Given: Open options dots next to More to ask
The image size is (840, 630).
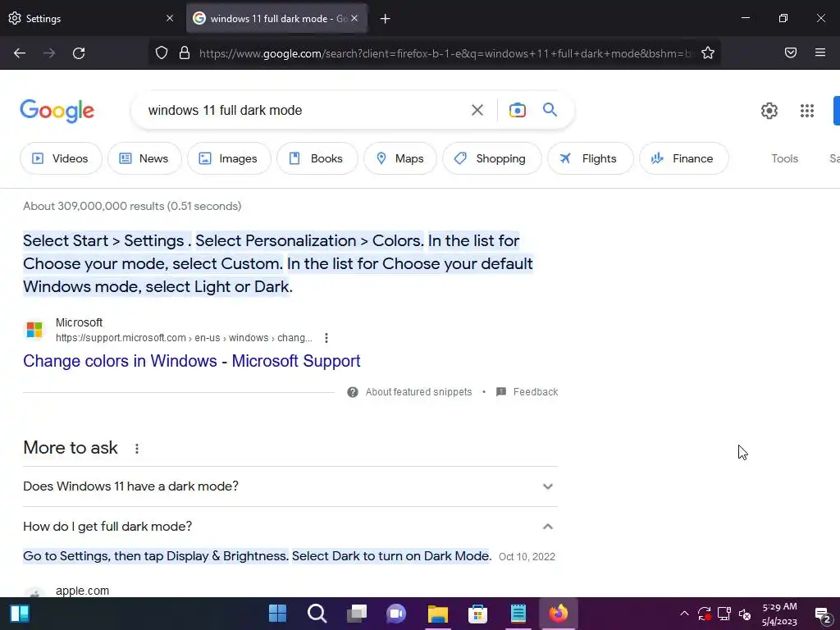Looking at the screenshot, I should pos(137,449).
